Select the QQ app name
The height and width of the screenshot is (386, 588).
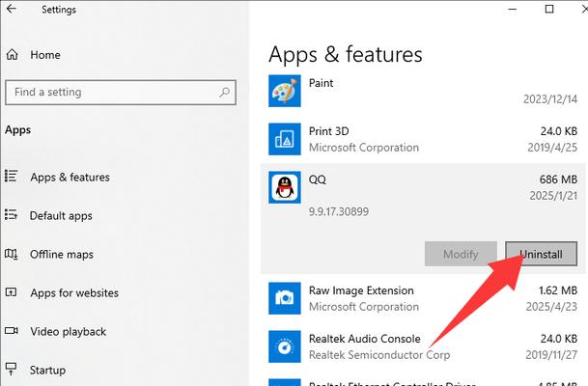(x=318, y=179)
